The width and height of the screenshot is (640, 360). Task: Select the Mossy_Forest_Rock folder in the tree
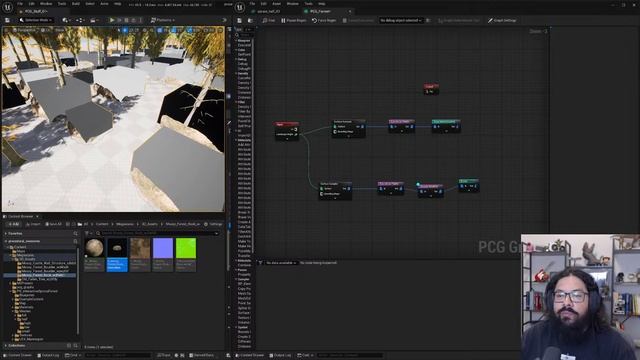[x=43, y=275]
